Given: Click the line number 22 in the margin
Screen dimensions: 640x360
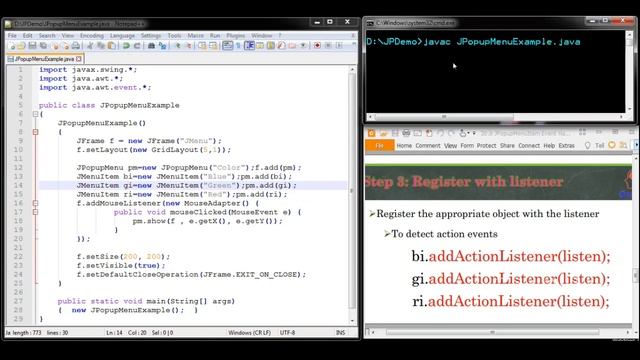Looking at the screenshot, I should (x=18, y=257).
